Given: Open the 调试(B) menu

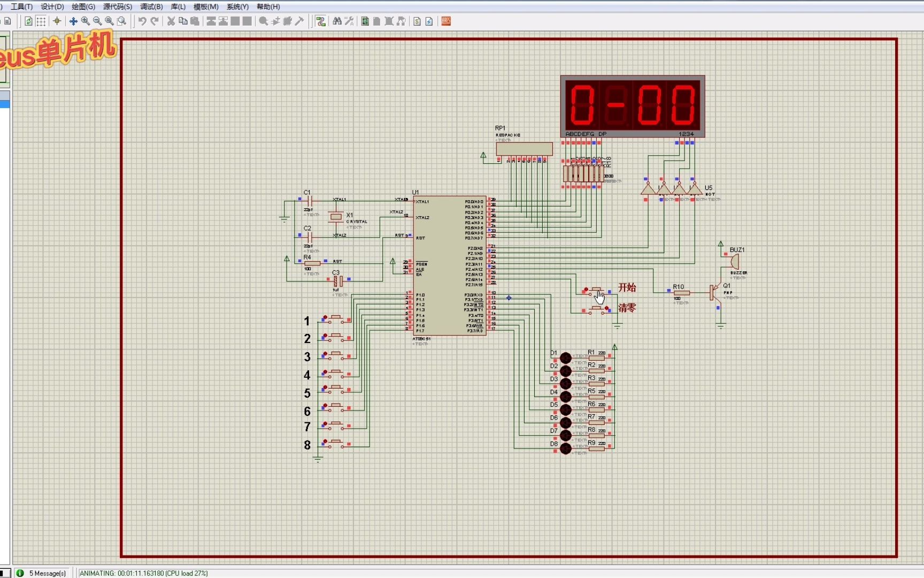Looking at the screenshot, I should point(151,6).
